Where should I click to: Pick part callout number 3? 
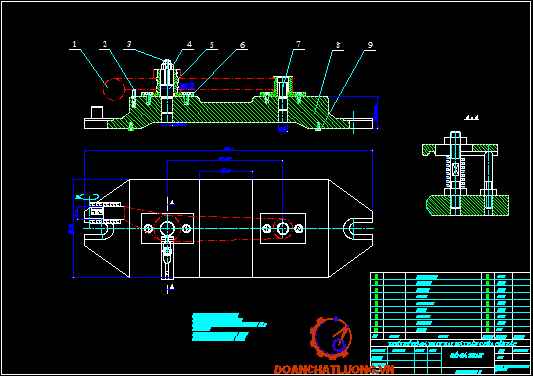tap(129, 44)
